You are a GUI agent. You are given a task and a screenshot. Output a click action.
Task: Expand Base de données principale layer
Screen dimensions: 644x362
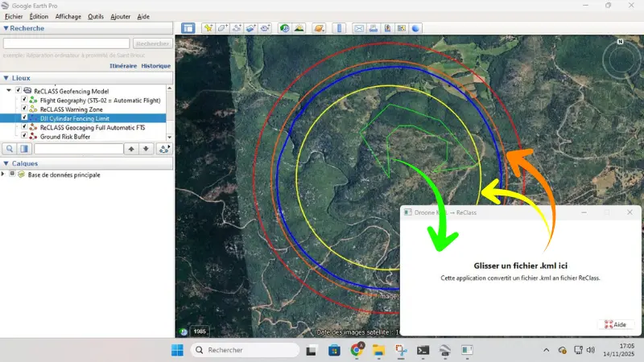3,175
